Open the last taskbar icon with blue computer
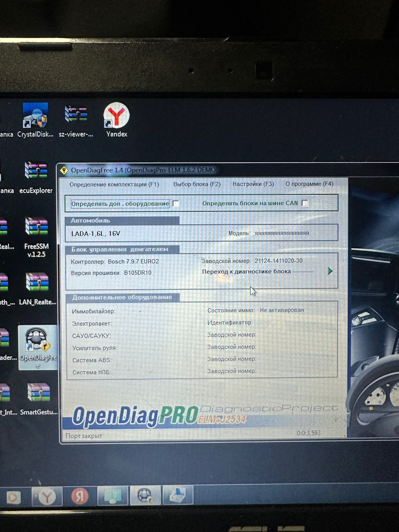 [x=177, y=495]
